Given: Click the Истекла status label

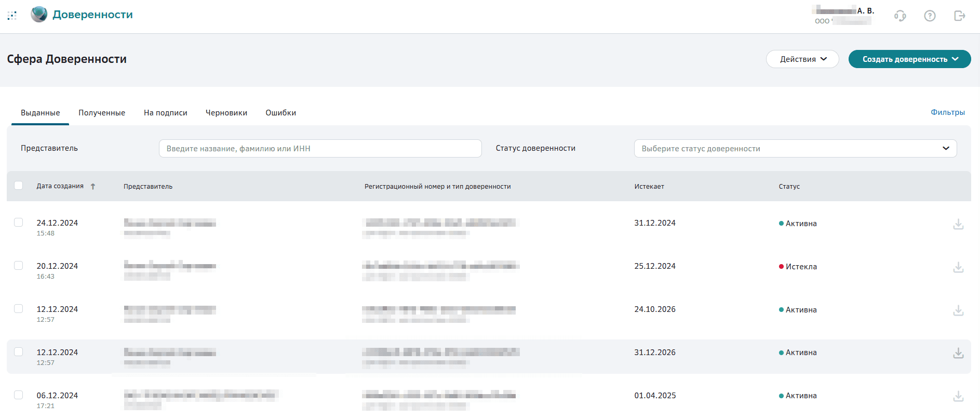Looking at the screenshot, I should point(801,267).
